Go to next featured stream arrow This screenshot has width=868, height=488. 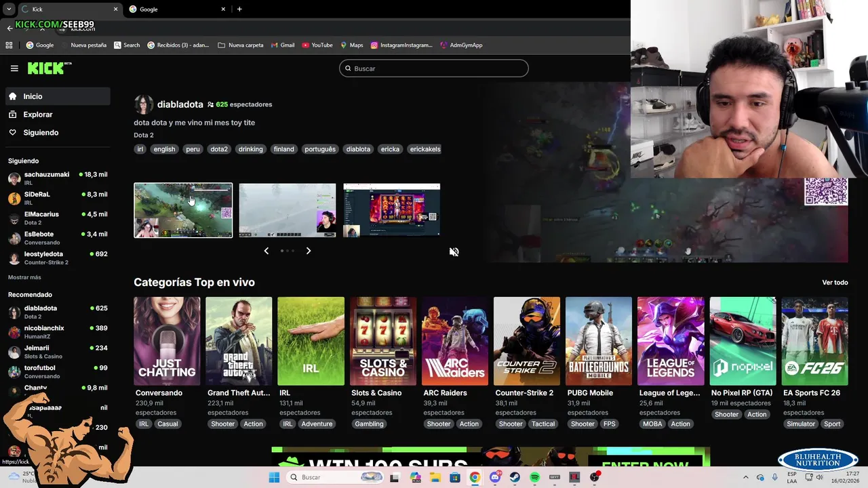pyautogui.click(x=309, y=251)
